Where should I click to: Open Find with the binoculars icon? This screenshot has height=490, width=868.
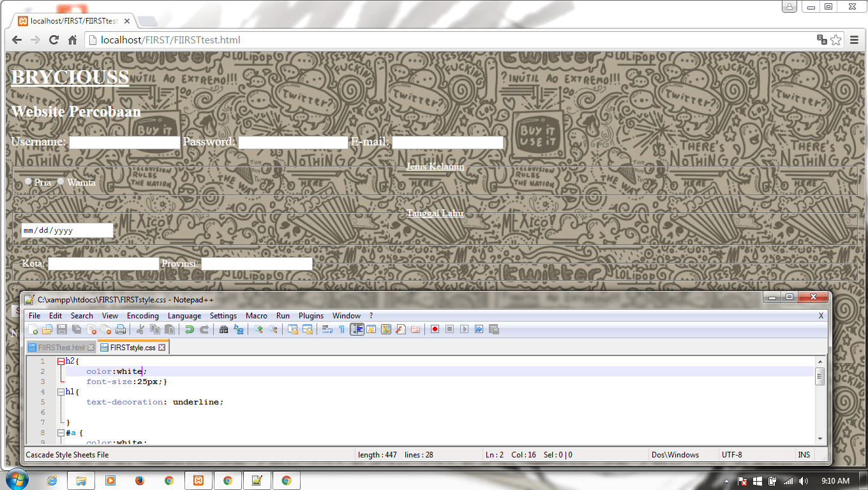click(224, 329)
